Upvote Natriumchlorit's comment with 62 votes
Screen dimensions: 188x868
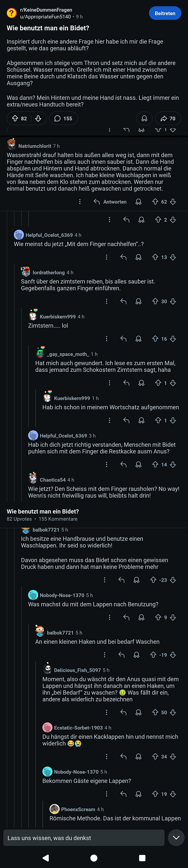[155, 202]
